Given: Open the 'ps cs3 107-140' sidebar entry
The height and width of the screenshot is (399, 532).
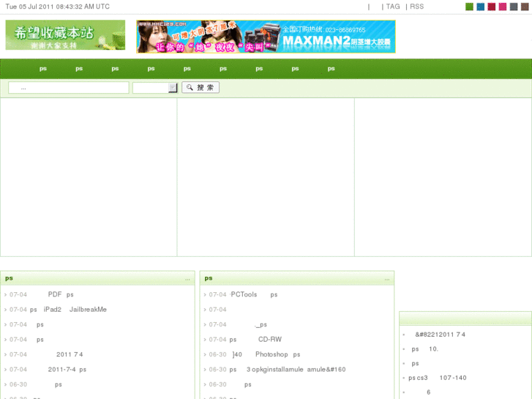Looking at the screenshot, I should point(438,378).
